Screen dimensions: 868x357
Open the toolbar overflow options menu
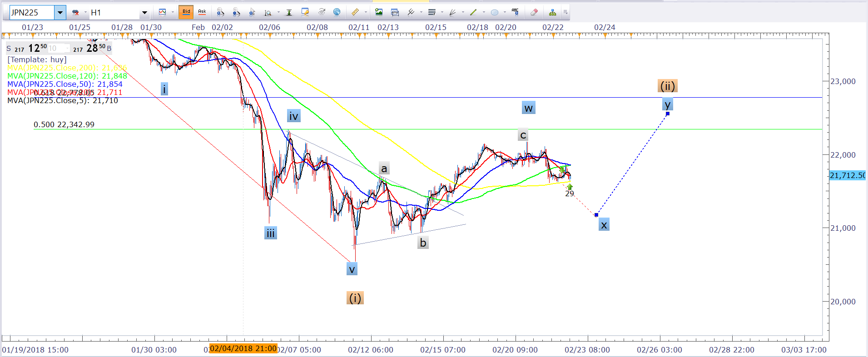pyautogui.click(x=565, y=12)
